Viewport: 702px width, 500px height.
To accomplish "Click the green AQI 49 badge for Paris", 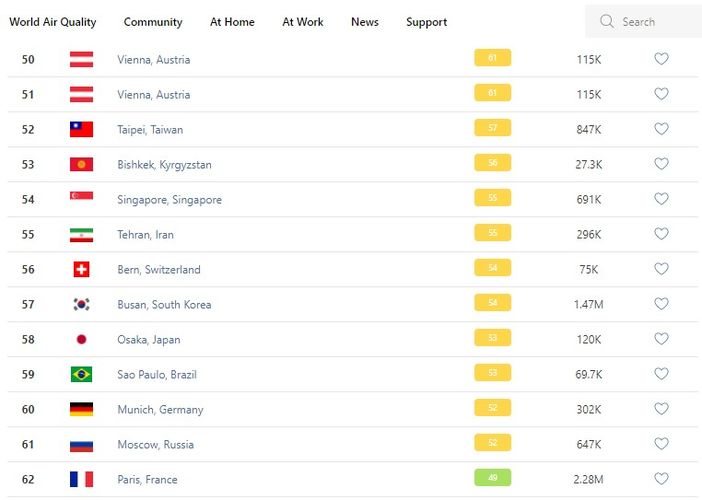I will tap(492, 478).
